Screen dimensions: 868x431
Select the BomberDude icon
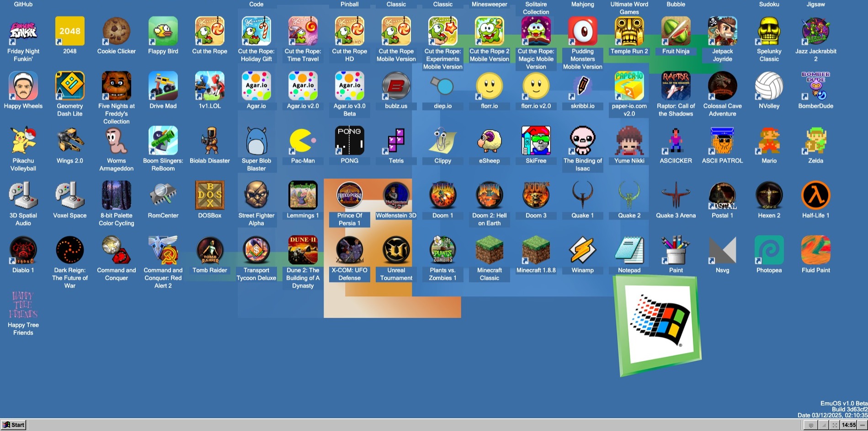tap(816, 86)
